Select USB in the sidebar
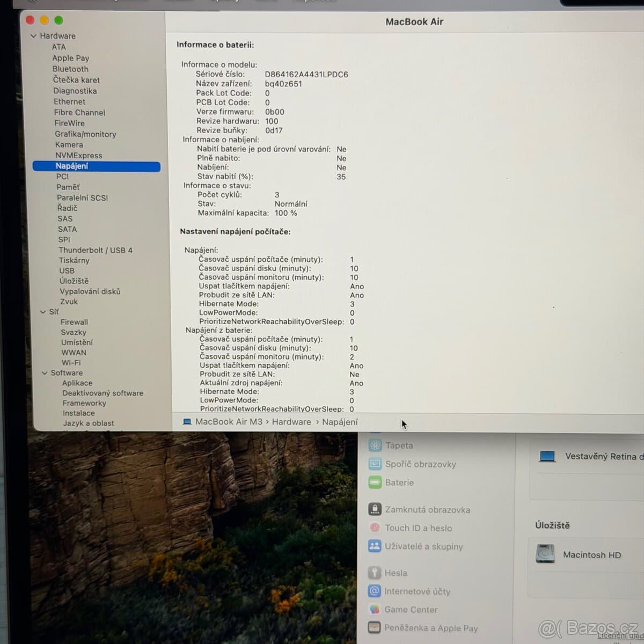Screen dimensions: 644x644 point(67,271)
